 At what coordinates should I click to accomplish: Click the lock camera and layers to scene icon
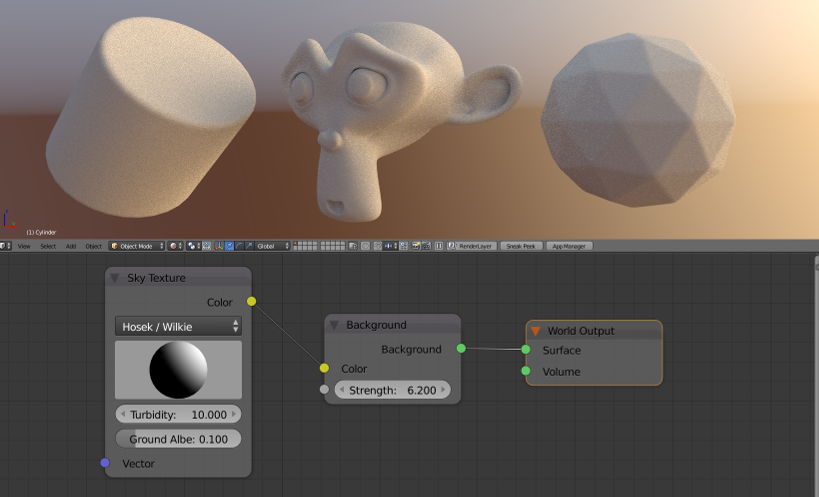(353, 246)
